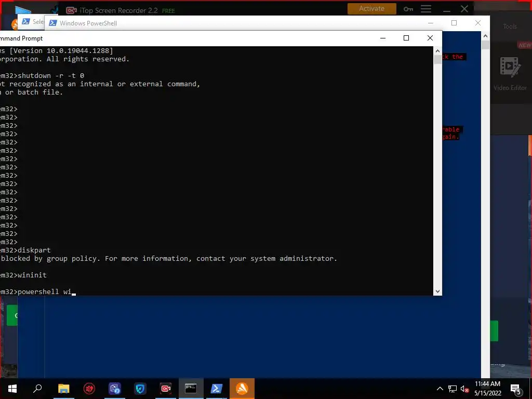
Task: Click the iTop Screen Recorder logo icon
Action: 71,10
